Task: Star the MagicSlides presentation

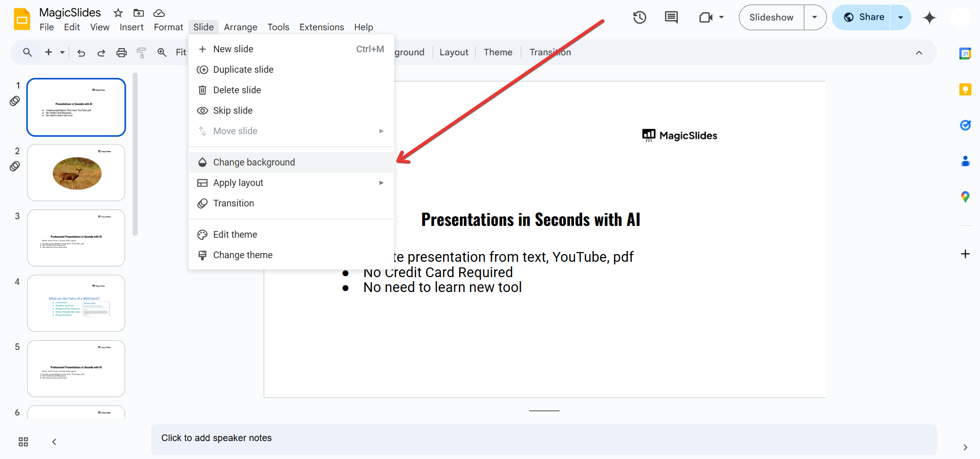Action: (118, 13)
